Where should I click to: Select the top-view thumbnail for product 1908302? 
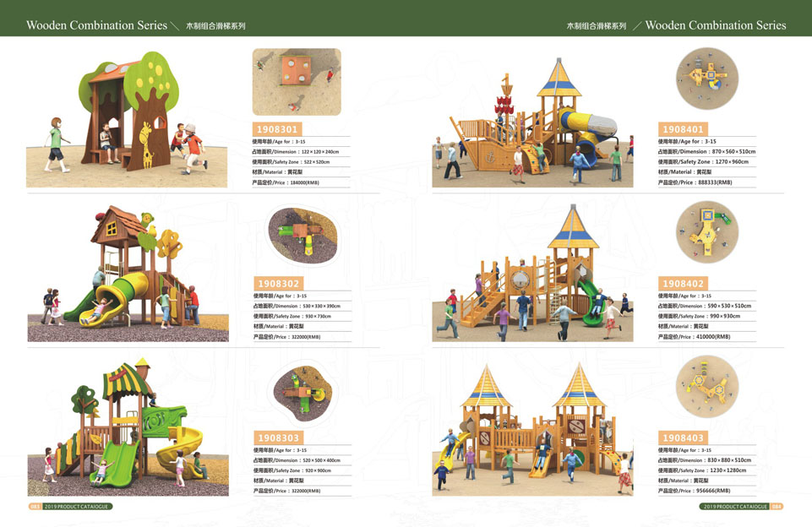click(x=302, y=236)
